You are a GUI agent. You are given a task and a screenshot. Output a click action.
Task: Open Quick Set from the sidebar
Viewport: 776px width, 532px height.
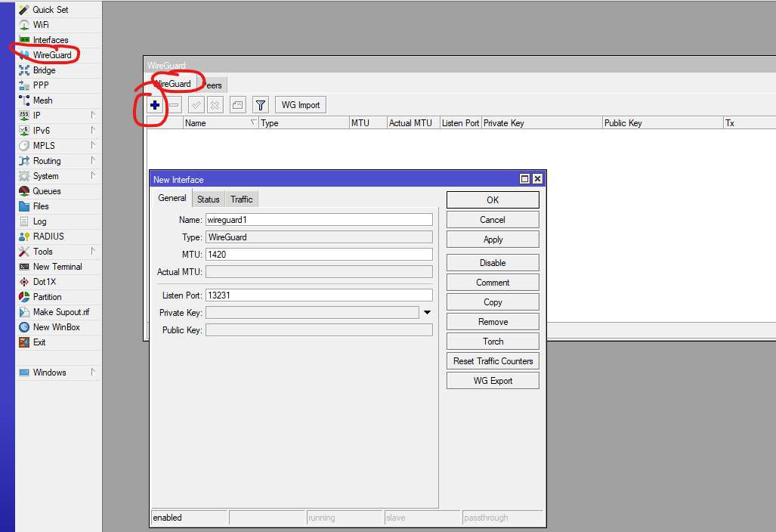pyautogui.click(x=58, y=9)
